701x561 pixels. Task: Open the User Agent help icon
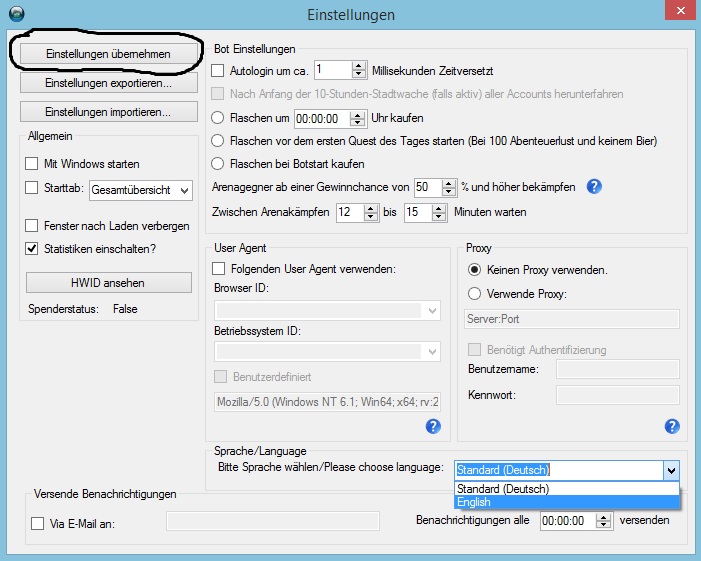(433, 426)
